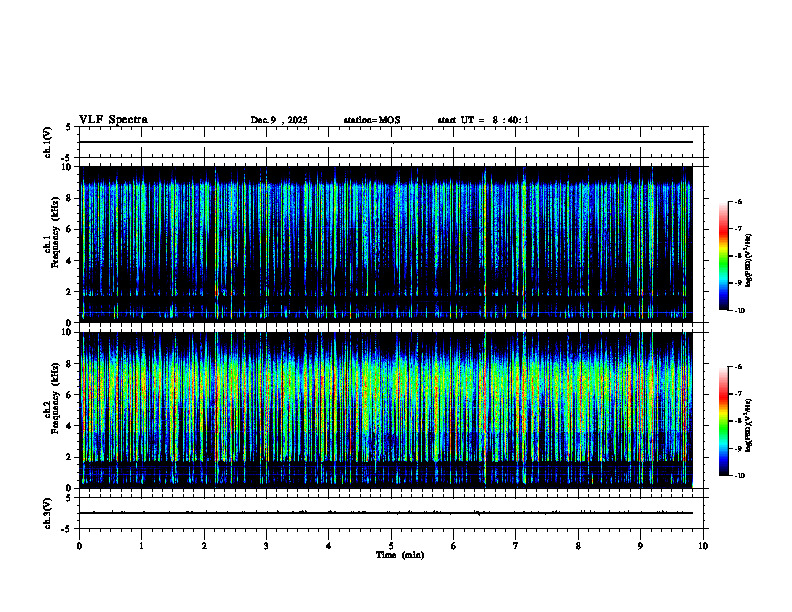Click the time axis tick label '9'
Viewport: 792px width, 612px height.
[640, 546]
